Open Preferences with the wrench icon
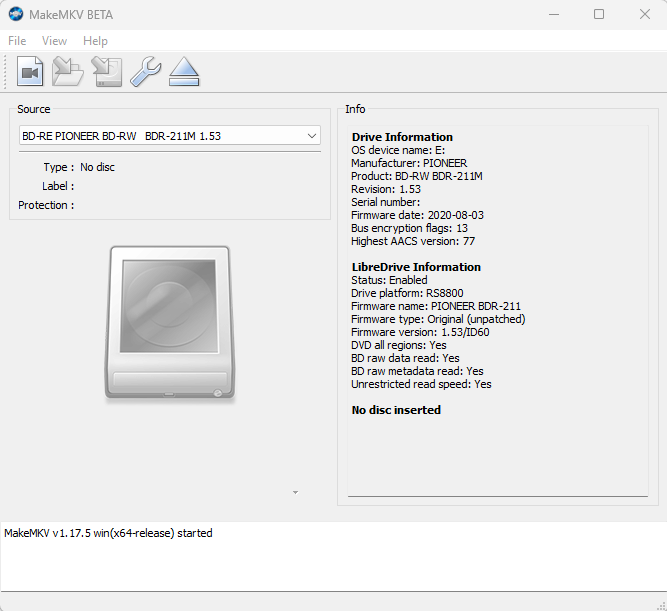Image resolution: width=667 pixels, height=611 pixels. pyautogui.click(x=145, y=71)
